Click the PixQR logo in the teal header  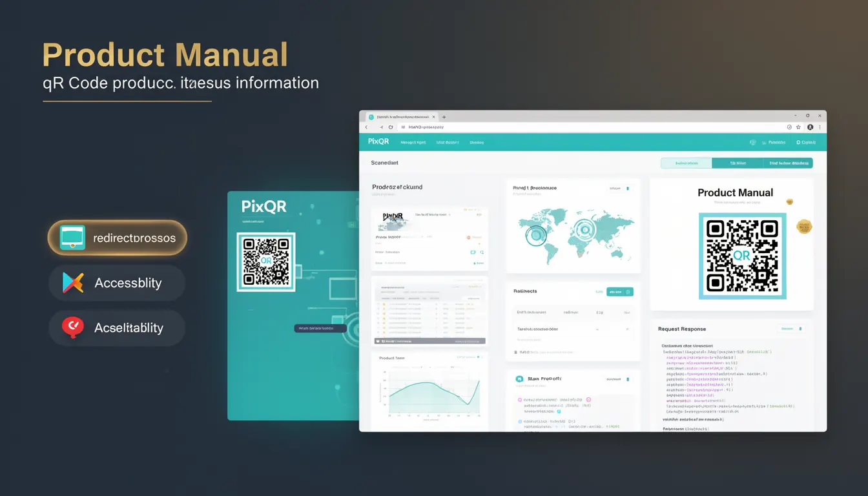click(x=378, y=141)
